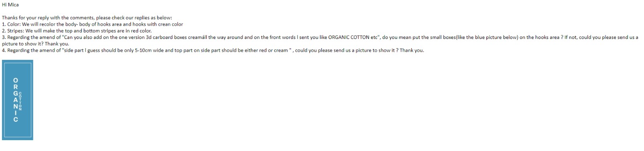Click the line starting '1. Color:'
Screen dimensions: 644x151
click(x=93, y=24)
